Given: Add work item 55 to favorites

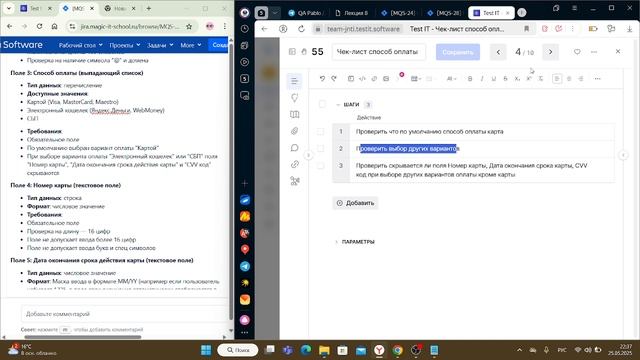Looking at the screenshot, I should [577, 52].
